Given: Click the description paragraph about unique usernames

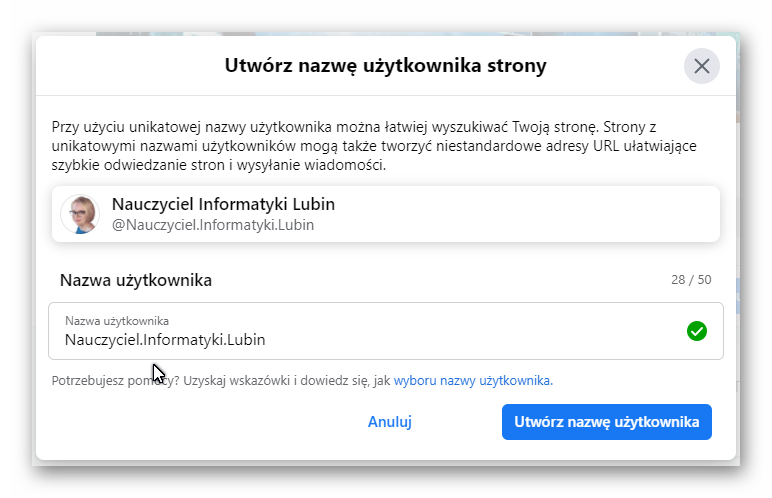Looking at the screenshot, I should 380,146.
